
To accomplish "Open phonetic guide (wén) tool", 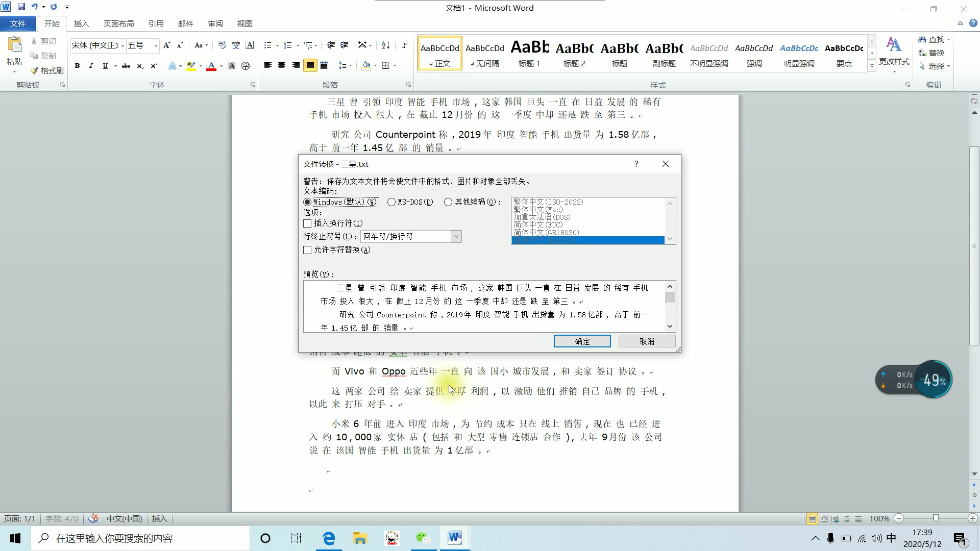I will 236,45.
